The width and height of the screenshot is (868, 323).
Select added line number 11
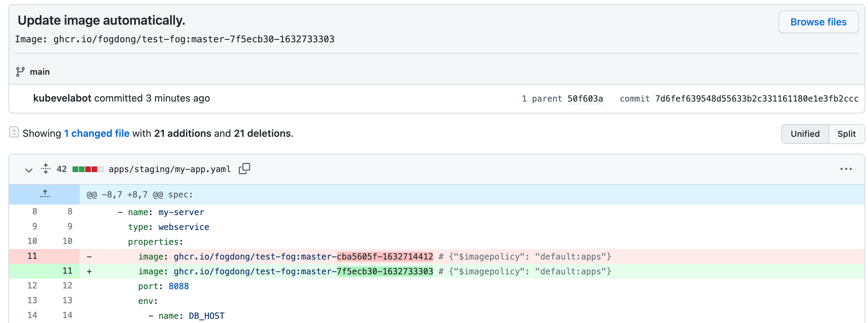[x=67, y=271]
